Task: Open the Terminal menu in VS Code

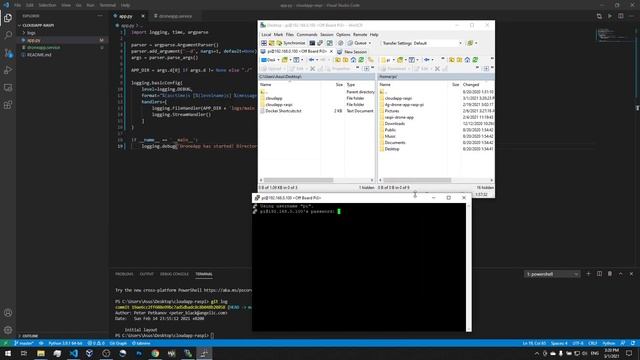Action: [107, 5]
